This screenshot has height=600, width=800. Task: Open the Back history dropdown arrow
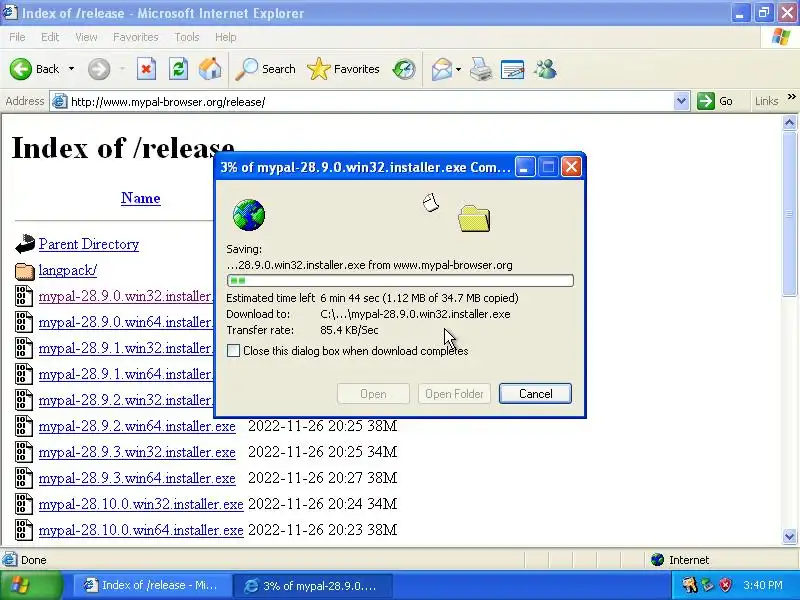click(x=71, y=69)
